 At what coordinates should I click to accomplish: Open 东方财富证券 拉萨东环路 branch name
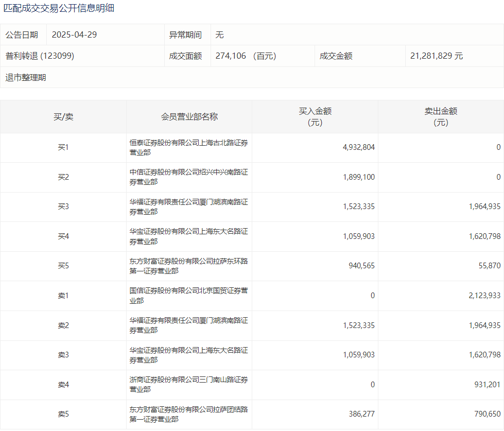coord(188,266)
